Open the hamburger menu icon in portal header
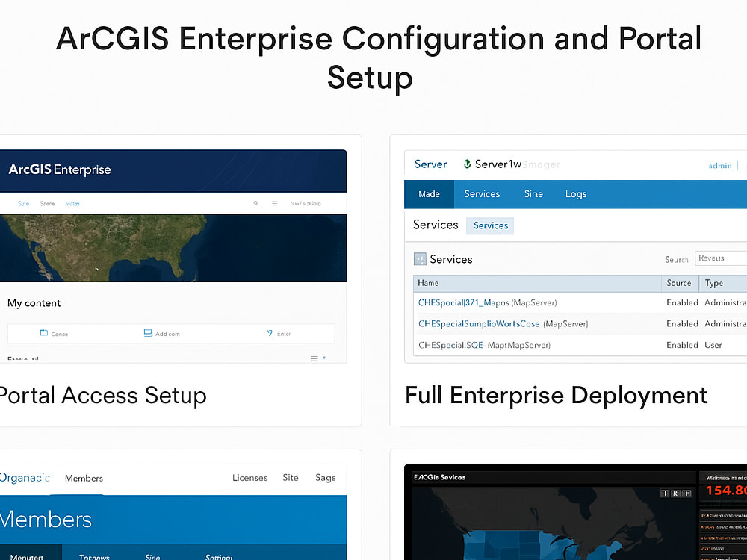The height and width of the screenshot is (560, 747). pyautogui.click(x=274, y=203)
